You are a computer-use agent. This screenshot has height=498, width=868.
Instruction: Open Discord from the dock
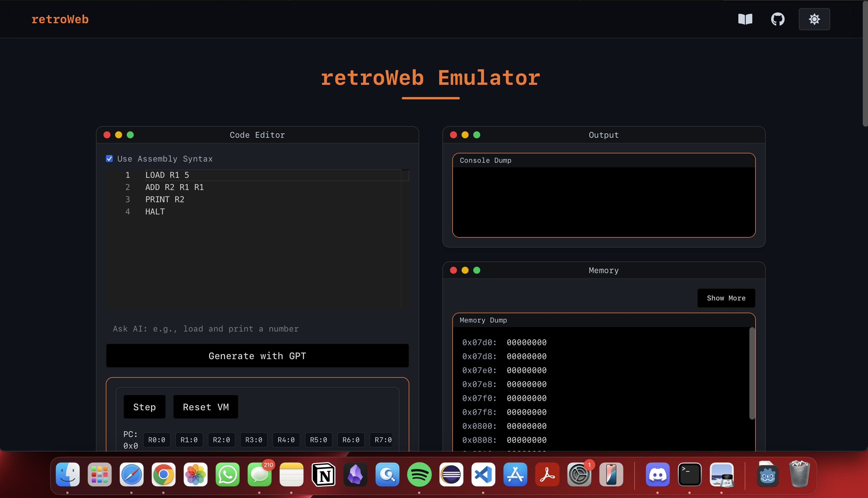[658, 474]
